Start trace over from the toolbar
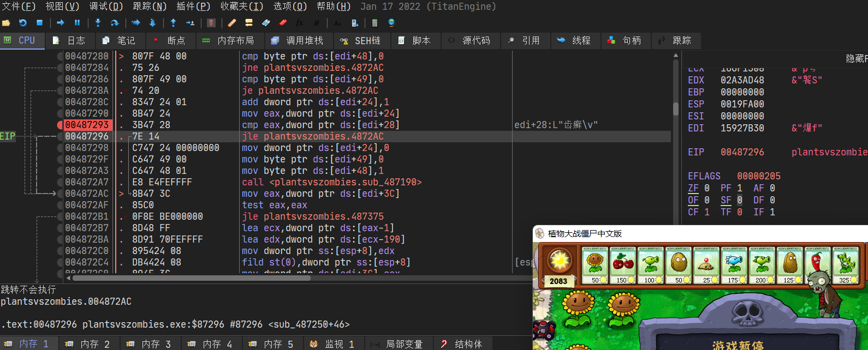Image resolution: width=868 pixels, height=350 pixels. click(152, 23)
